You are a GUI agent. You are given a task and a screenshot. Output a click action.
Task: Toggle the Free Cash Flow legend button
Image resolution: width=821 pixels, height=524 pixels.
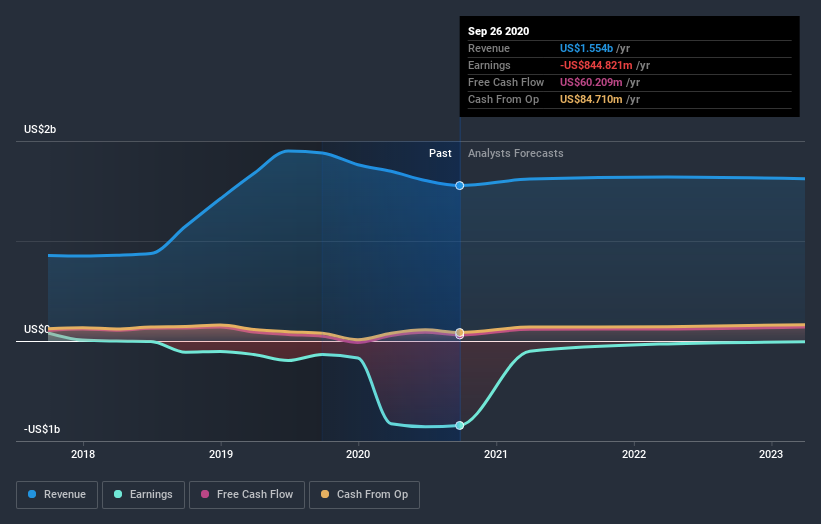coord(247,495)
